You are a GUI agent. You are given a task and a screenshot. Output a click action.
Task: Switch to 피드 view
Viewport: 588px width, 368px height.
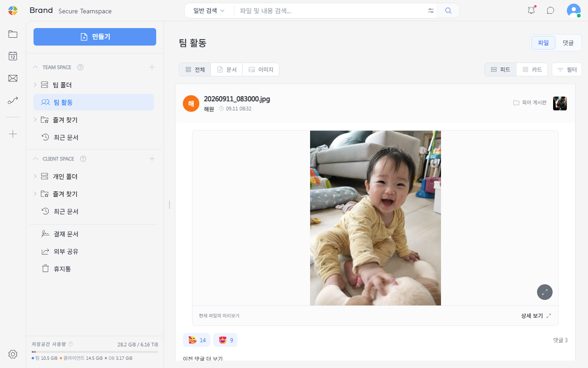(x=500, y=69)
